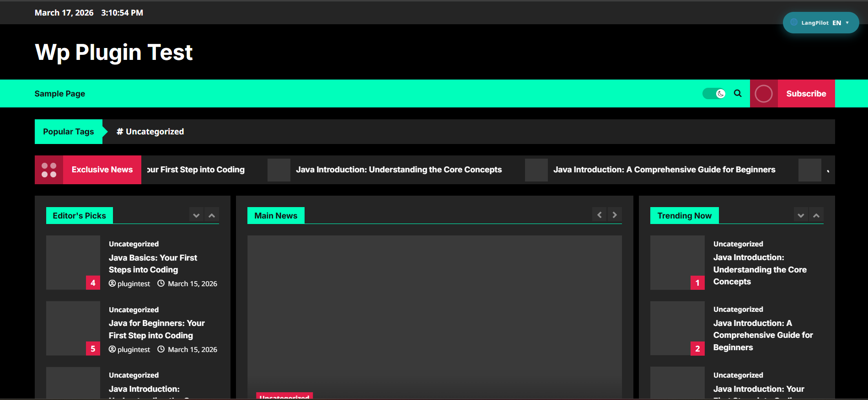868x400 pixels.
Task: Click the red circle icon beside Subscribe
Action: (x=764, y=94)
